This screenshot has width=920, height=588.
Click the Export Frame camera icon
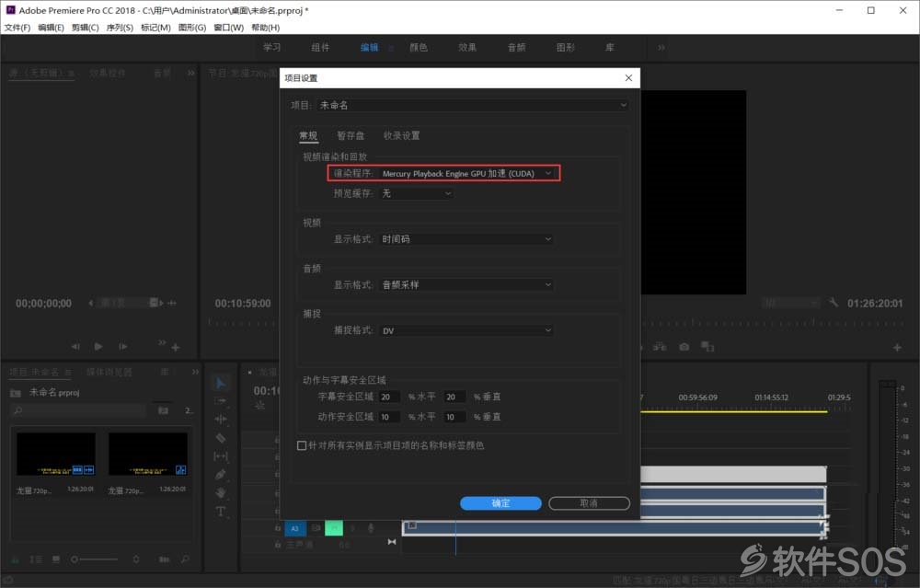(x=684, y=347)
